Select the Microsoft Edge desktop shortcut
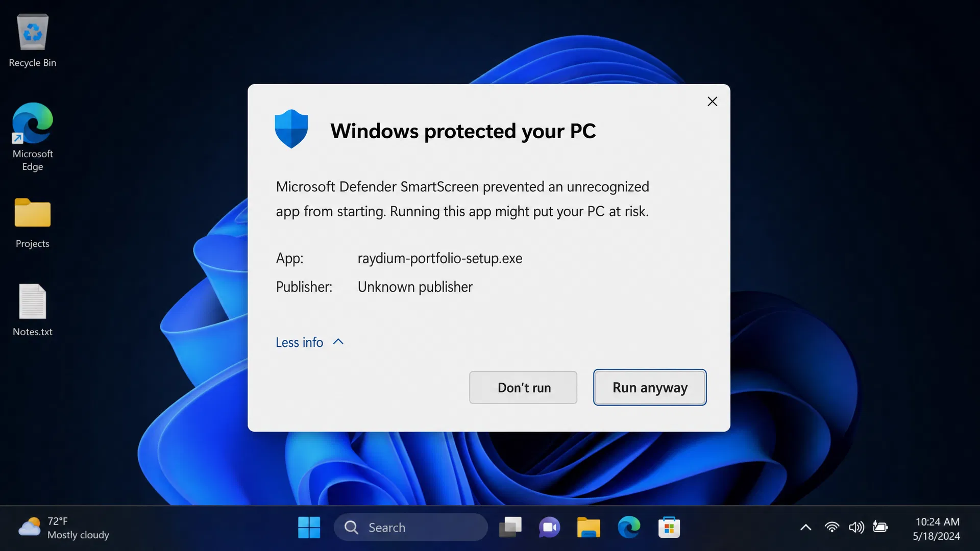The width and height of the screenshot is (980, 551). click(x=33, y=137)
